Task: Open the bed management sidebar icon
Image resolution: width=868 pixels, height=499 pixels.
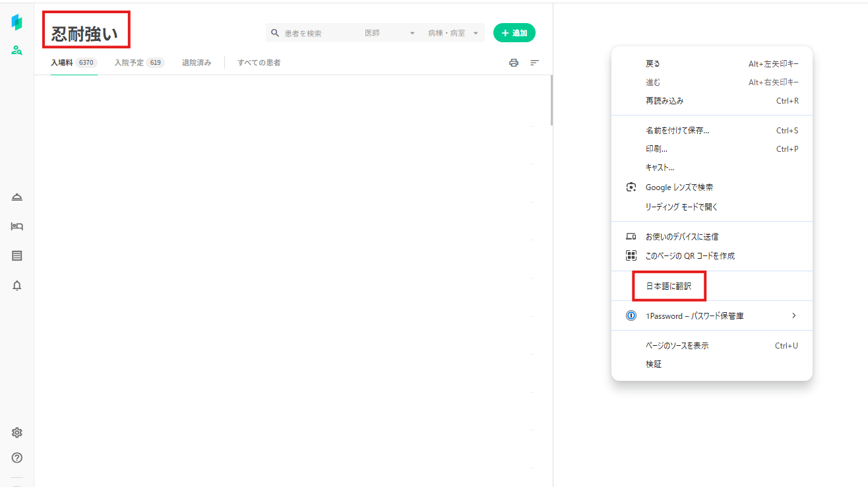Action: tap(17, 226)
